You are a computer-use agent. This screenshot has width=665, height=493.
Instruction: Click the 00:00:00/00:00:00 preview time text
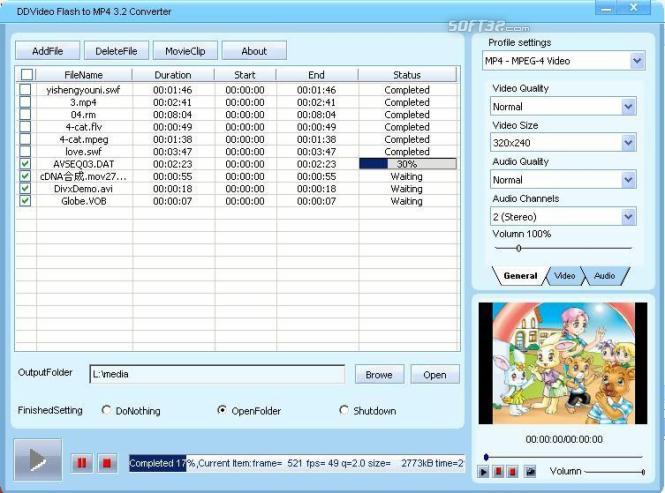[564, 439]
